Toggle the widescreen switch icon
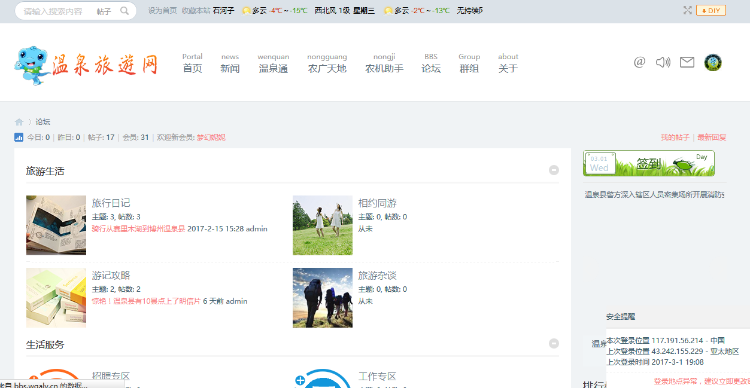 point(687,10)
